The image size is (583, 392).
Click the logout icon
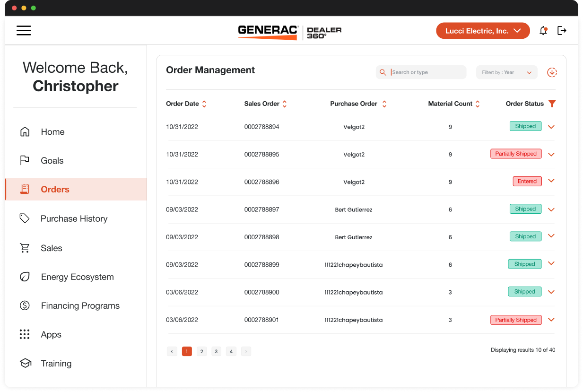[562, 30]
